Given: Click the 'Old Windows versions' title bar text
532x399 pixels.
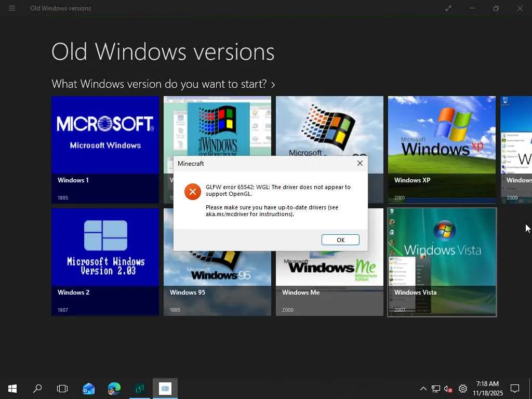Looking at the screenshot, I should tap(60, 8).
